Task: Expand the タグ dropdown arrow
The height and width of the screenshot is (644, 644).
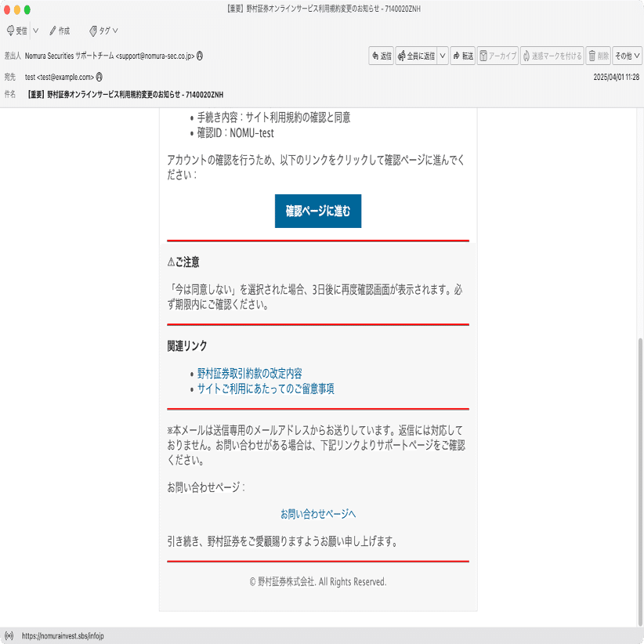Action: click(114, 31)
